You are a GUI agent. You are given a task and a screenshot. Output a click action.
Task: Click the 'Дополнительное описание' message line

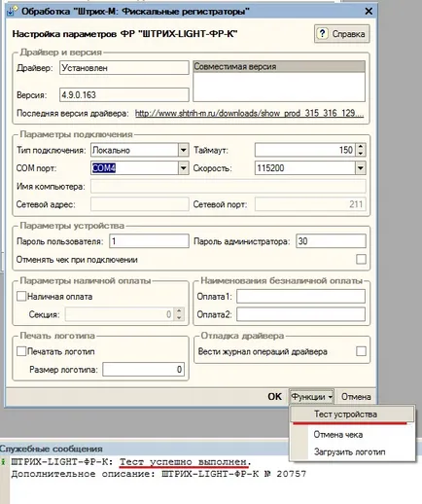pos(158,474)
